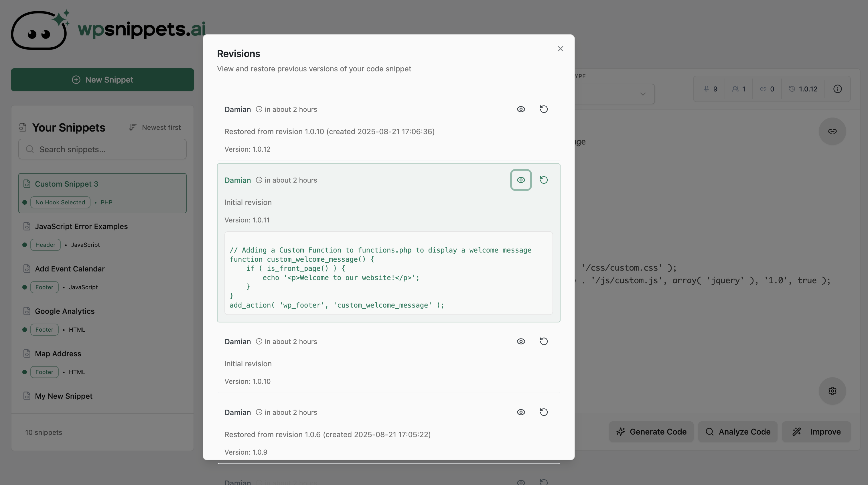This screenshot has width=868, height=485.
Task: Show code preview for revision 1.0.9
Action: coord(520,412)
